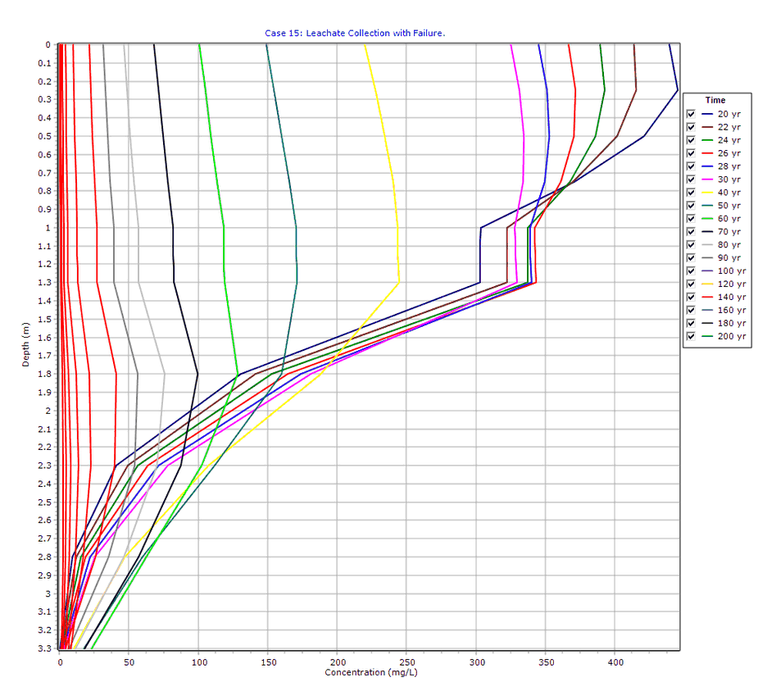Select the '22 yr' legend label text
The width and height of the screenshot is (767, 700).
tap(728, 127)
